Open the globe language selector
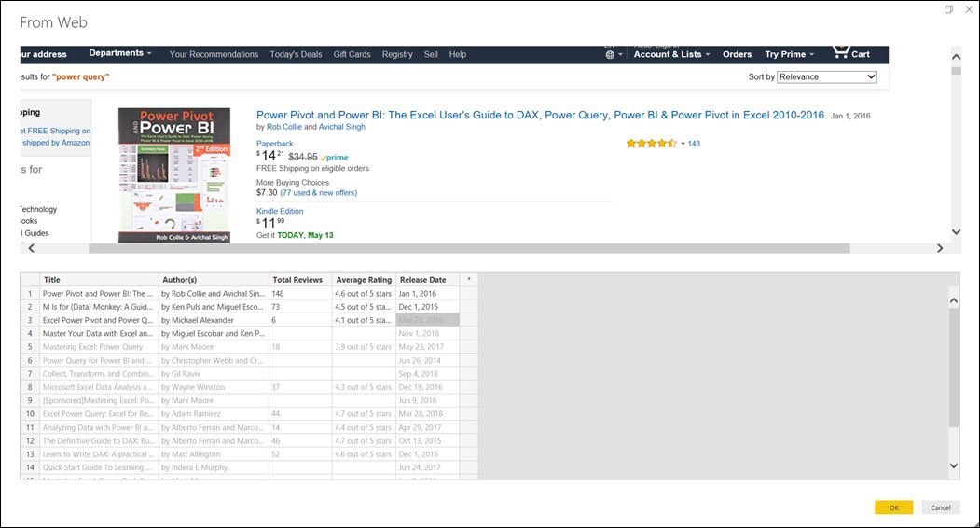980x528 pixels. pos(614,54)
